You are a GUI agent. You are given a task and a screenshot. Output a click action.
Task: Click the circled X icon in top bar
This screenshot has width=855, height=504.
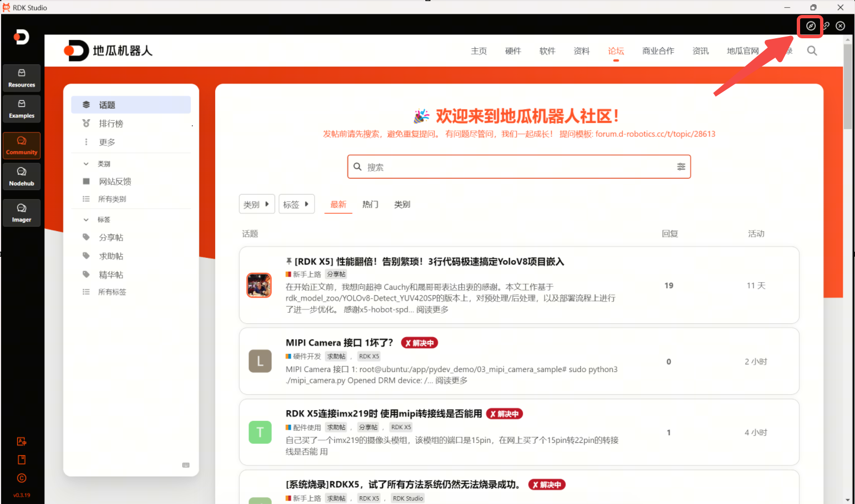tap(840, 26)
